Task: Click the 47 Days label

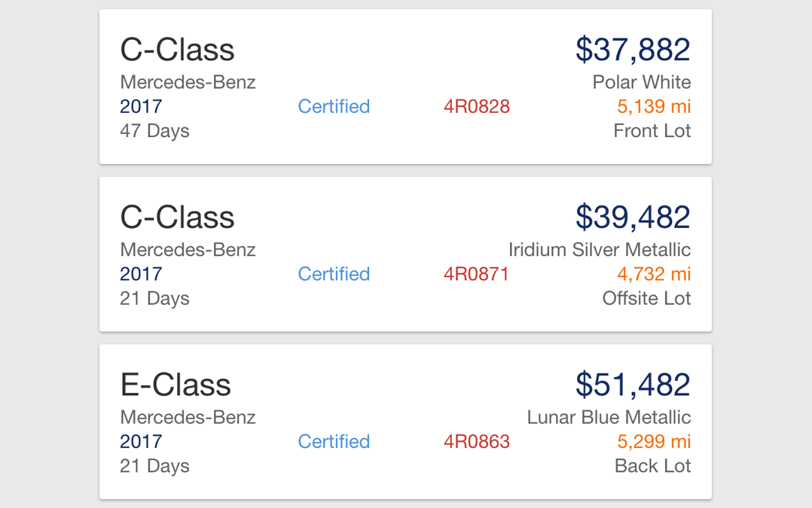Action: tap(154, 132)
